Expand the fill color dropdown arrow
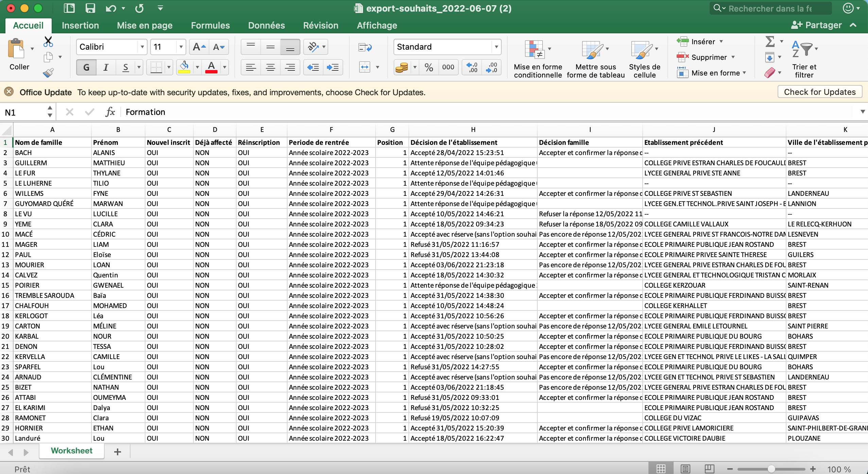The height and width of the screenshot is (474, 868). click(197, 67)
